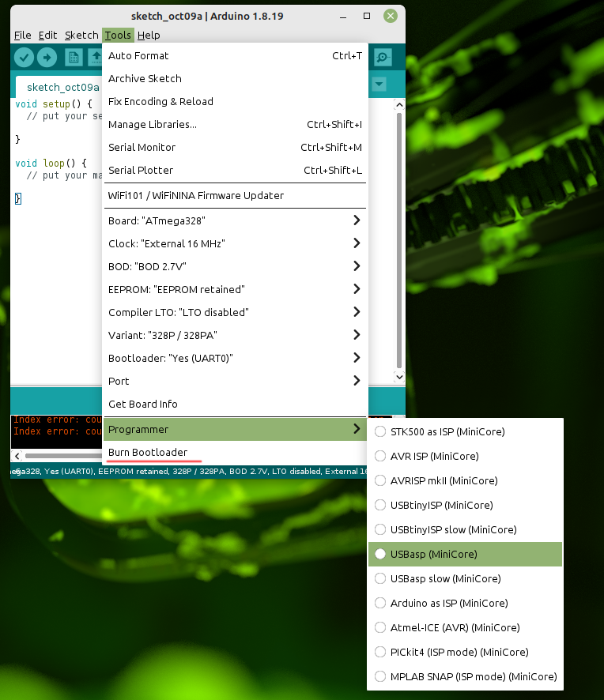Image resolution: width=604 pixels, height=700 pixels.
Task: Close the Arduino window
Action: (391, 16)
